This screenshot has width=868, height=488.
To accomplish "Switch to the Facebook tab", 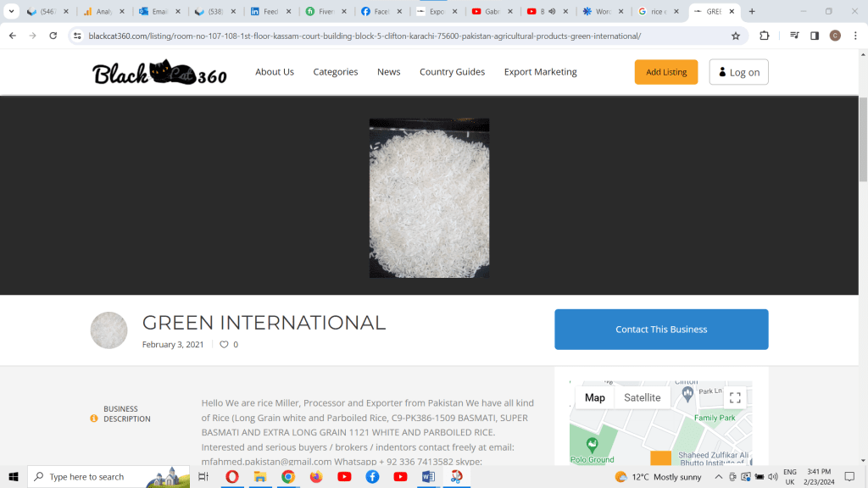I will [381, 11].
